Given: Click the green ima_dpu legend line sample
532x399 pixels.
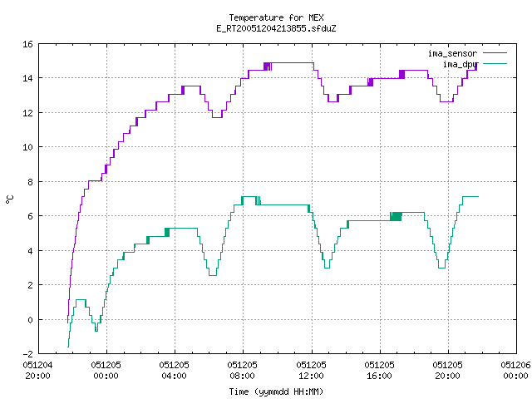Looking at the screenshot, I should click(495, 63).
